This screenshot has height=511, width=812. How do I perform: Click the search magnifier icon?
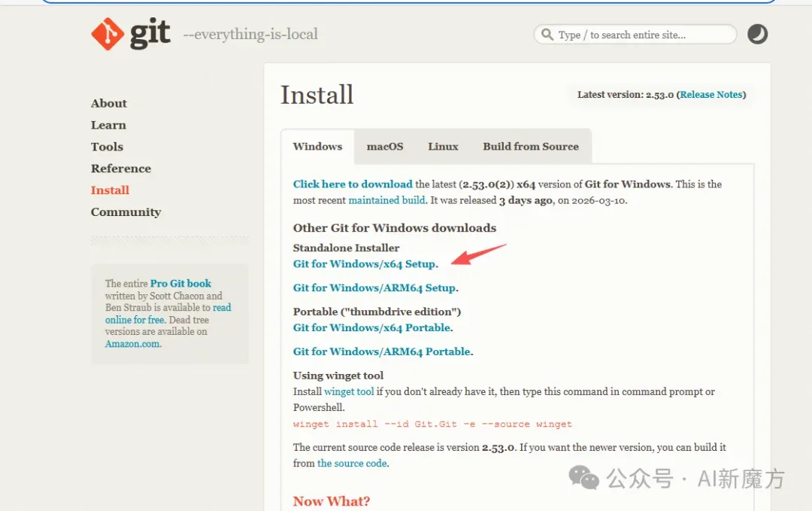click(x=547, y=35)
